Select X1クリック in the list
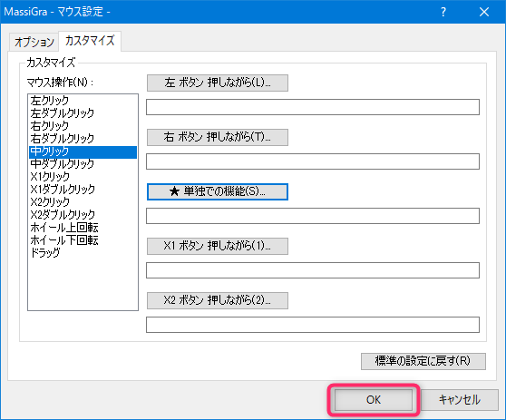506x420 pixels. pyautogui.click(x=83, y=177)
